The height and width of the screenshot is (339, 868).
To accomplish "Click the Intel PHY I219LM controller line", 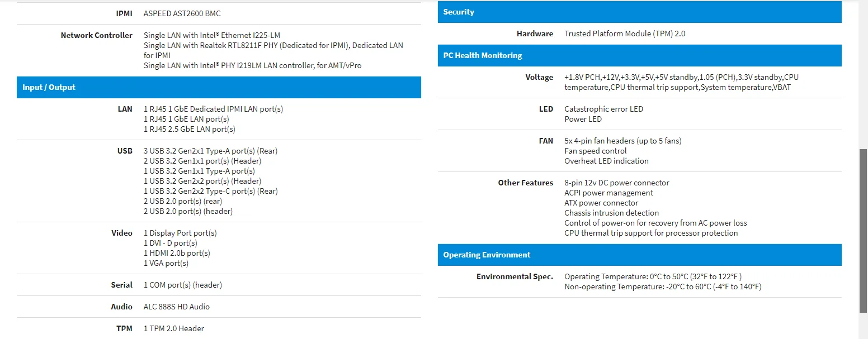I will pos(253,65).
